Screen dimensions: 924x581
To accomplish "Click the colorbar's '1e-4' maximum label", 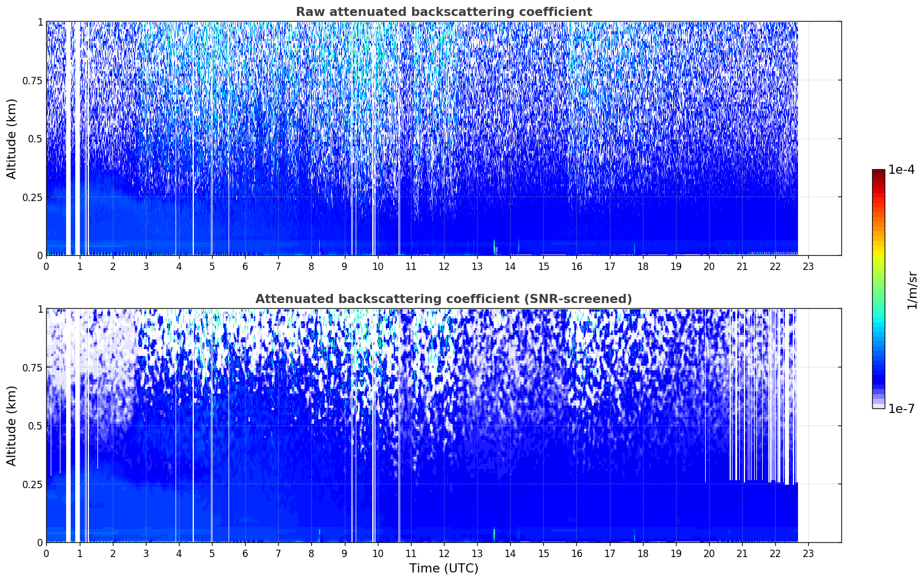I will pos(902,170).
